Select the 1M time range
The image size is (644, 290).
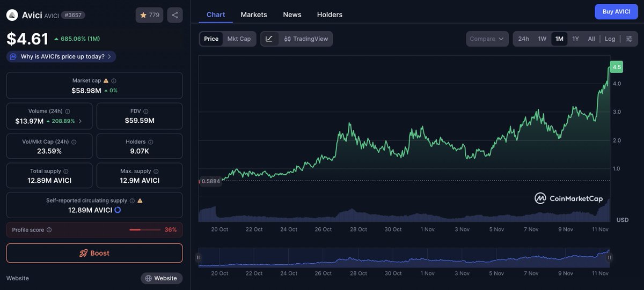coord(559,39)
